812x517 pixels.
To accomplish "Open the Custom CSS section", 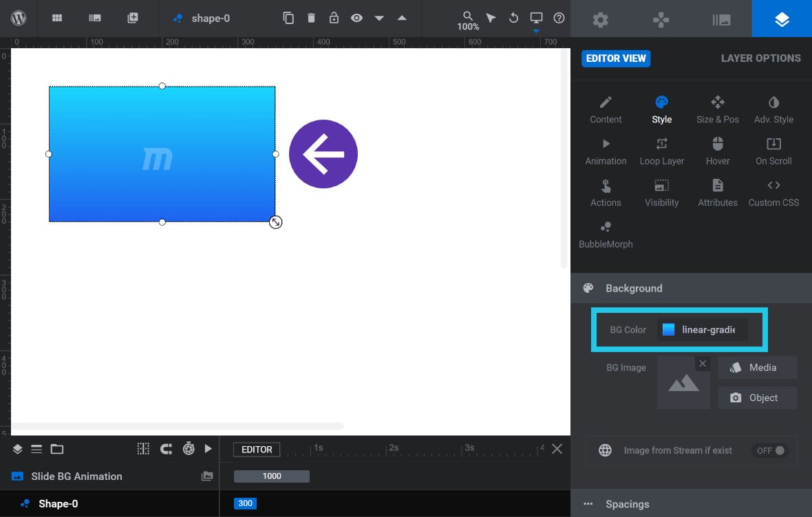I will pyautogui.click(x=773, y=193).
